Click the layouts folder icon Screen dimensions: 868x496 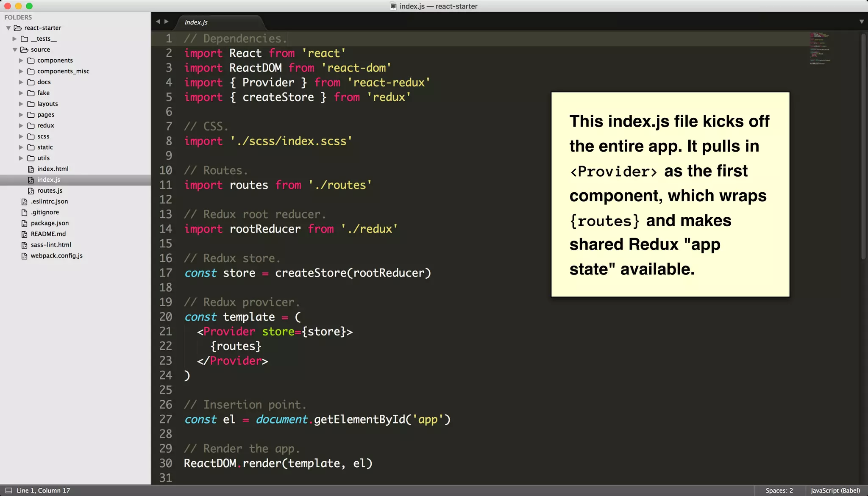tap(31, 104)
